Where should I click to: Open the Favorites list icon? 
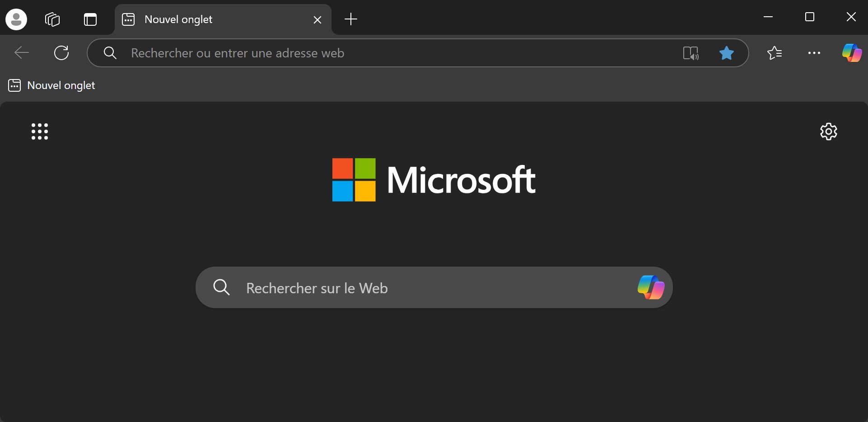pyautogui.click(x=775, y=53)
